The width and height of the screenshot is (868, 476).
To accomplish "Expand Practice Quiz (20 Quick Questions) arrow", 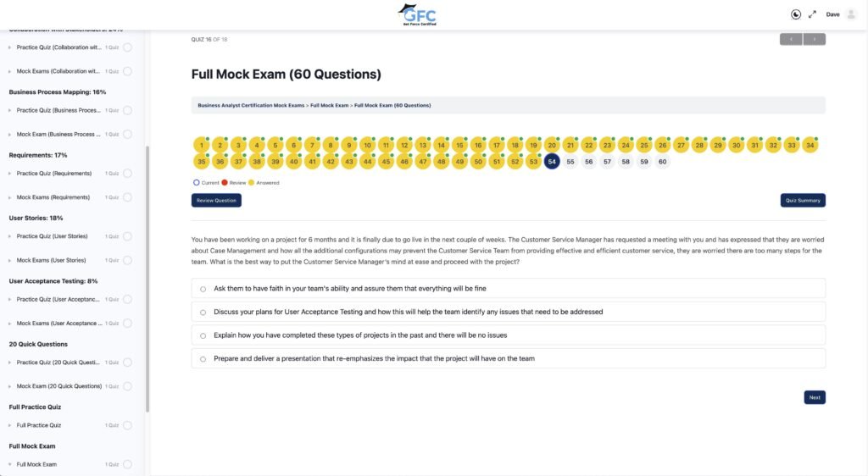I will pyautogui.click(x=10, y=363).
